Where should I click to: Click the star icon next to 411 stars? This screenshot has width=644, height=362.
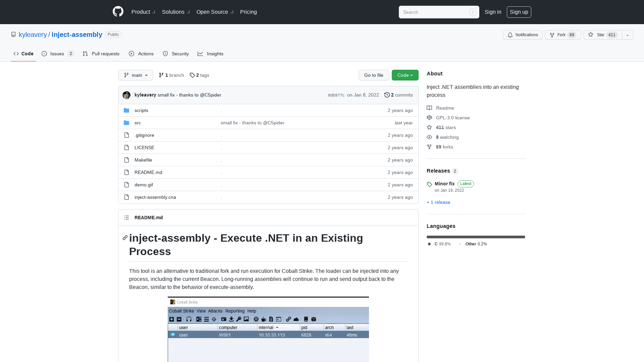pyautogui.click(x=429, y=127)
